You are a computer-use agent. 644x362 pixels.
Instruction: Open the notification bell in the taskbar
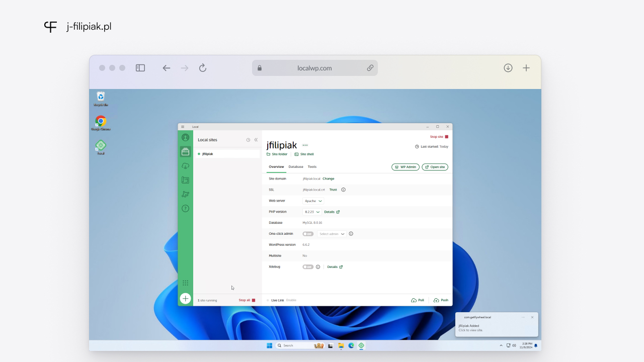(536, 345)
